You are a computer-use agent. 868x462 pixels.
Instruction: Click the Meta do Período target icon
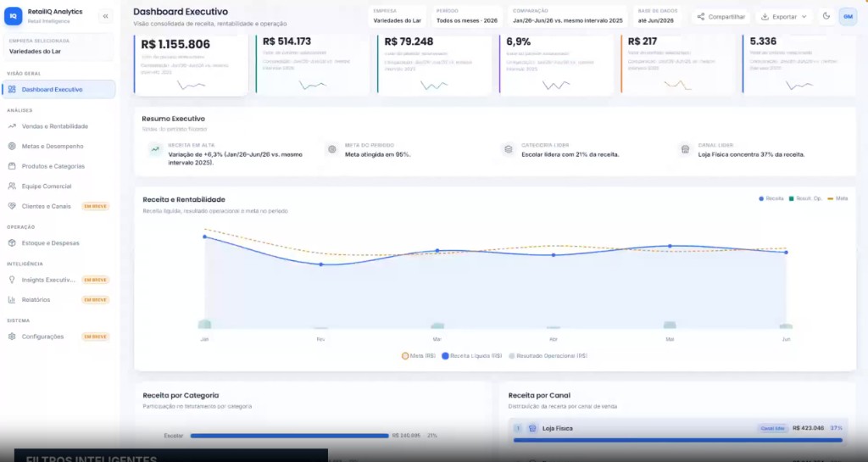click(x=332, y=149)
